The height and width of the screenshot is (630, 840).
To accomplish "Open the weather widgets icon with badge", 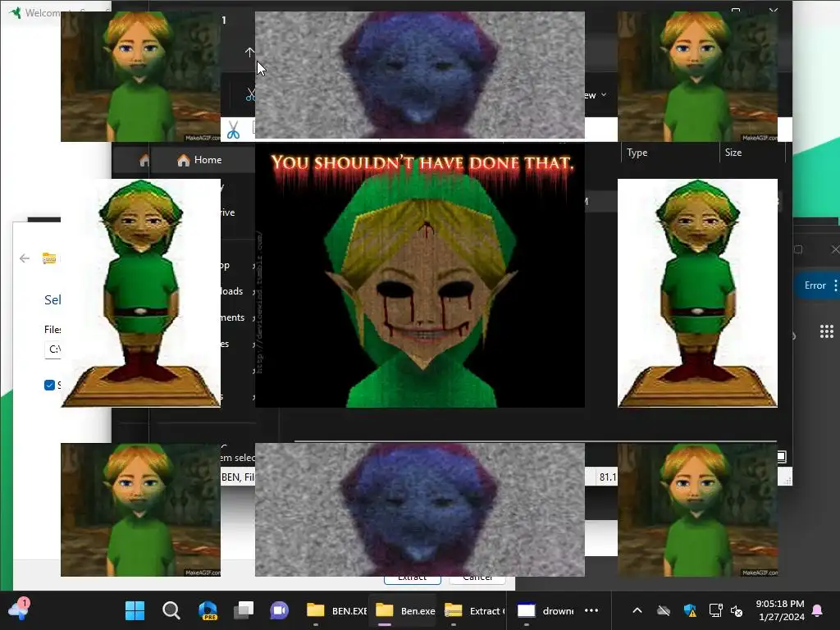I will (18, 609).
